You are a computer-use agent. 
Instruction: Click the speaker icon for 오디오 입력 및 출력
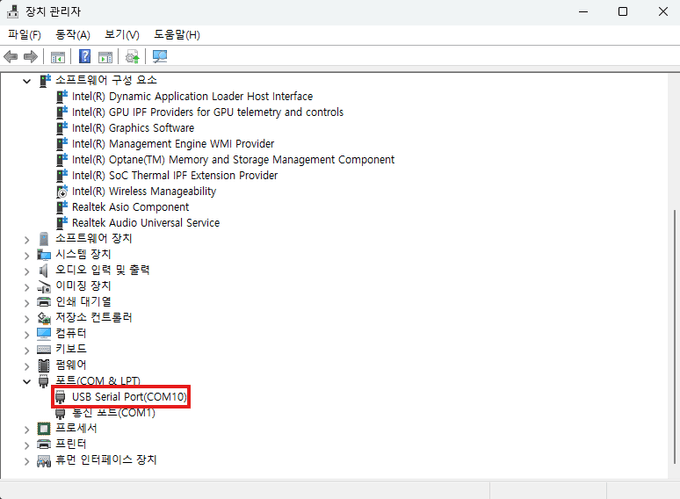pyautogui.click(x=43, y=271)
